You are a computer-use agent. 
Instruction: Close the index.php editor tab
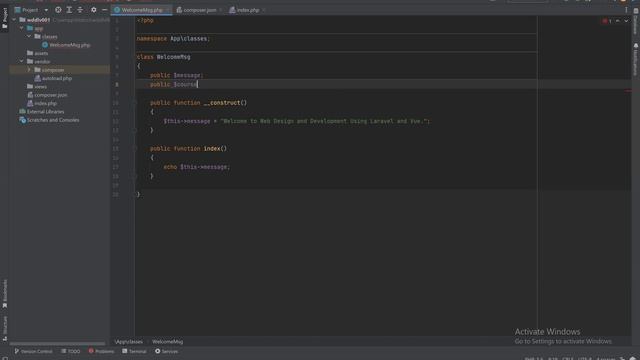(x=264, y=10)
